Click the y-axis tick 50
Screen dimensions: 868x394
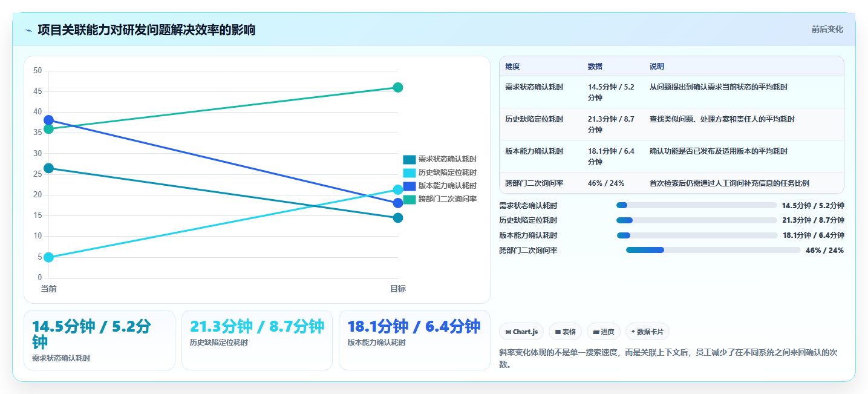click(x=38, y=71)
